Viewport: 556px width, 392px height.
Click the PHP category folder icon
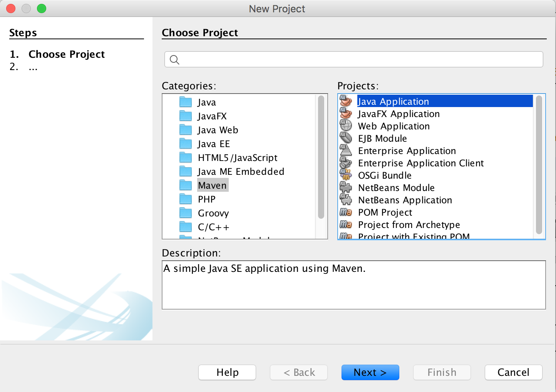click(x=186, y=199)
